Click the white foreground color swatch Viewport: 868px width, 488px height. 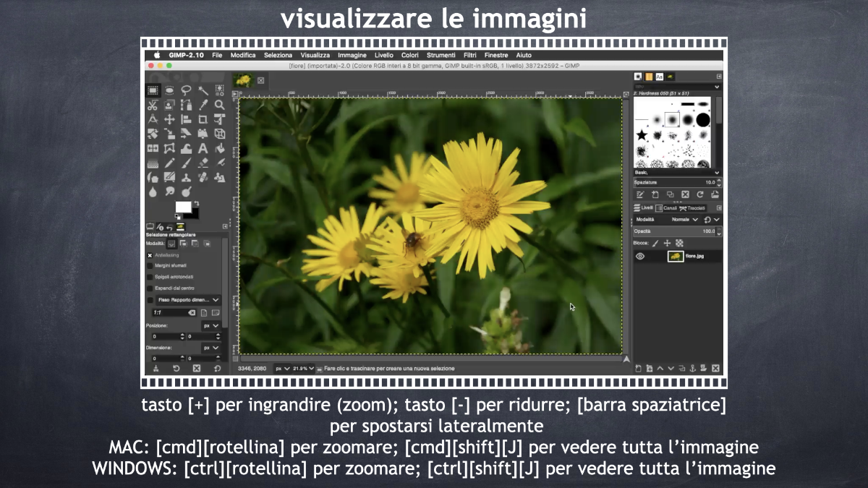(x=183, y=207)
